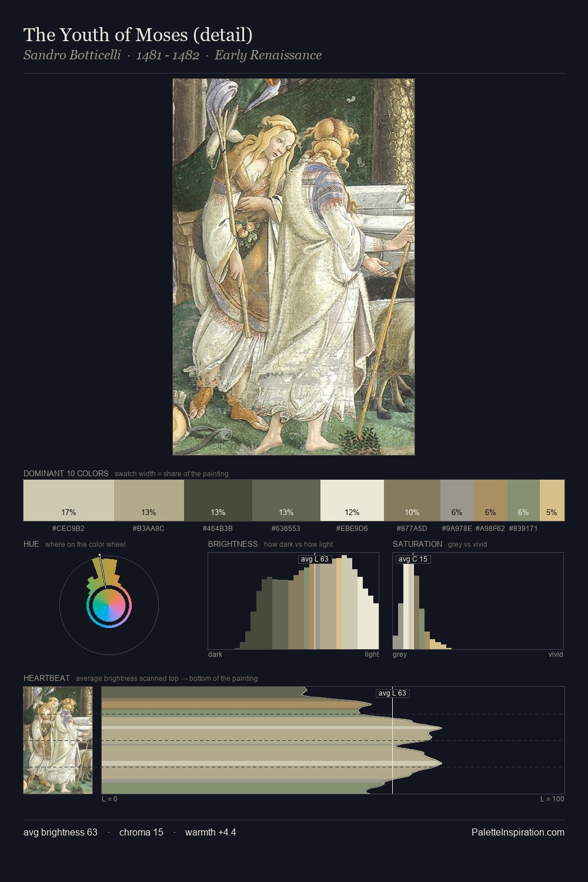This screenshot has width=588, height=882.
Task: Click the avg L 63 label in brightness chart
Action: 315,559
